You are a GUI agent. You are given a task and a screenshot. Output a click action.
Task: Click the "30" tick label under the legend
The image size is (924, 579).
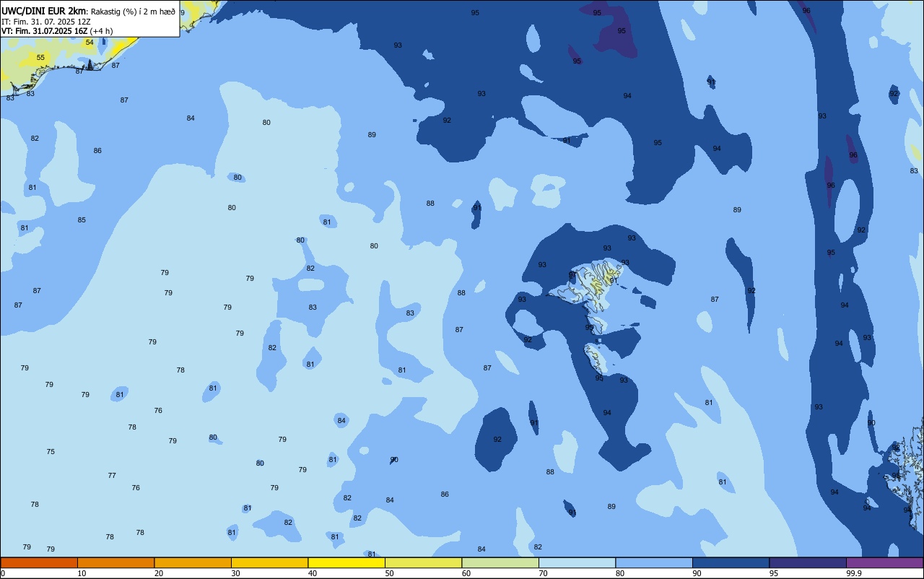click(x=235, y=573)
